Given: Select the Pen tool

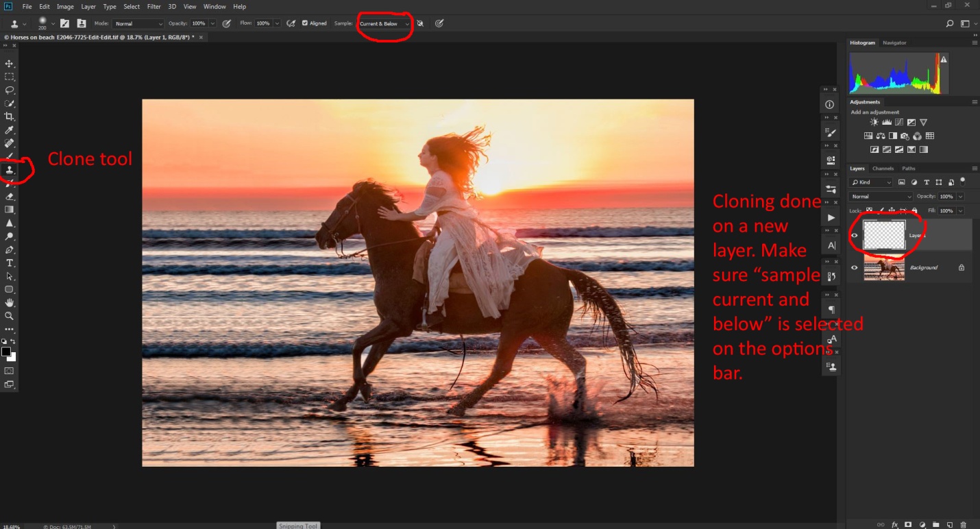Looking at the screenshot, I should click(10, 250).
